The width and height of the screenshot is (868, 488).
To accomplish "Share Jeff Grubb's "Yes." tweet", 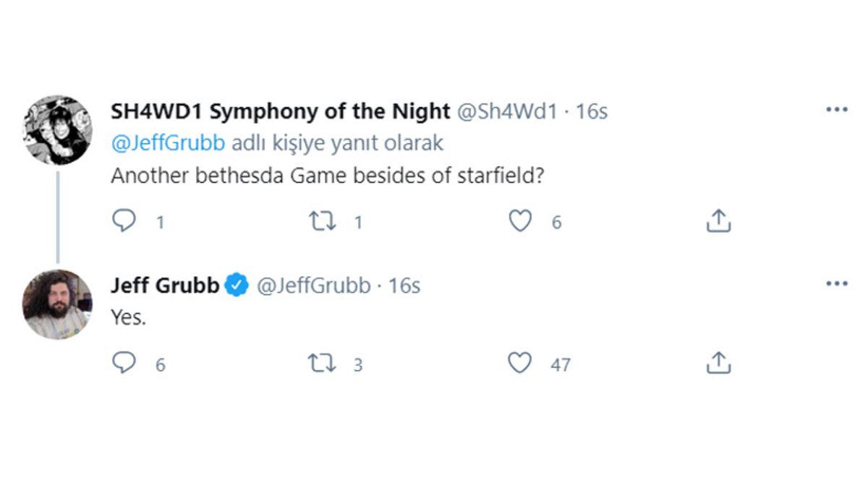I will [x=718, y=363].
